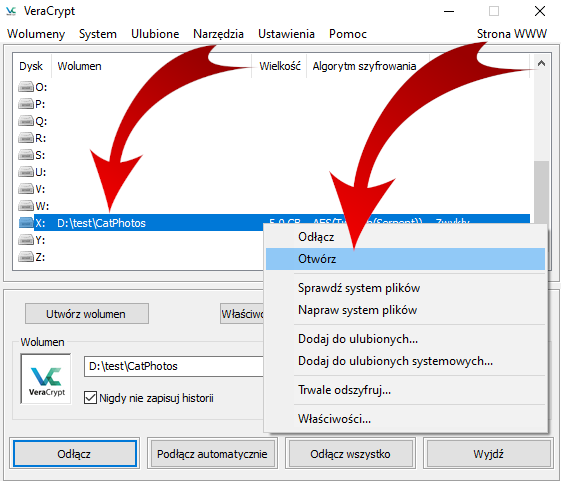Choose Odłącz in context menu
The image size is (561, 481).
point(405,237)
